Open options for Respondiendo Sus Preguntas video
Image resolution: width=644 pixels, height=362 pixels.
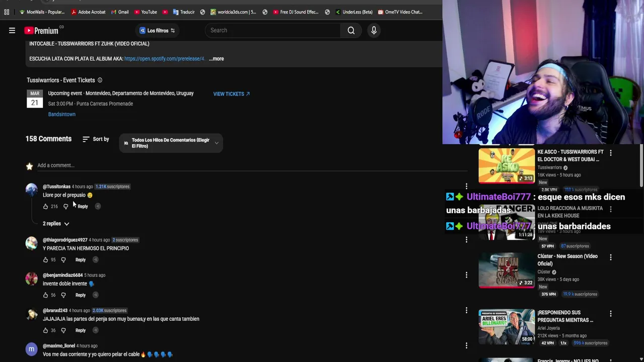[x=611, y=314]
